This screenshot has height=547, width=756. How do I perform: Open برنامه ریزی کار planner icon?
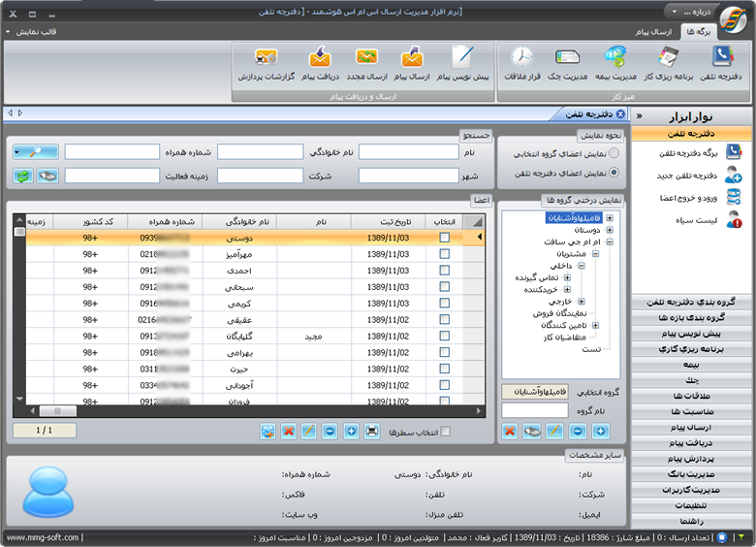[669, 63]
